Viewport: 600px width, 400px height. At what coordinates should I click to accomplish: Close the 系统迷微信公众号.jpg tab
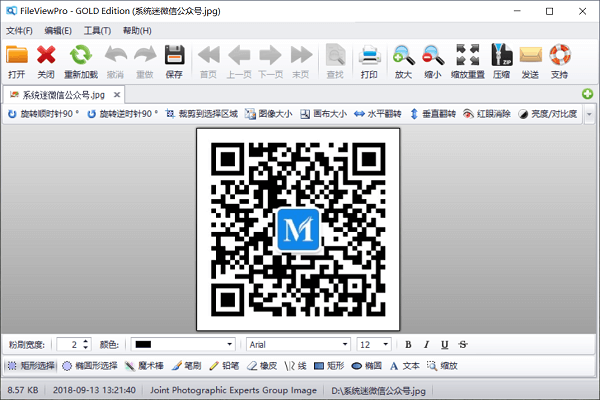pyautogui.click(x=117, y=95)
